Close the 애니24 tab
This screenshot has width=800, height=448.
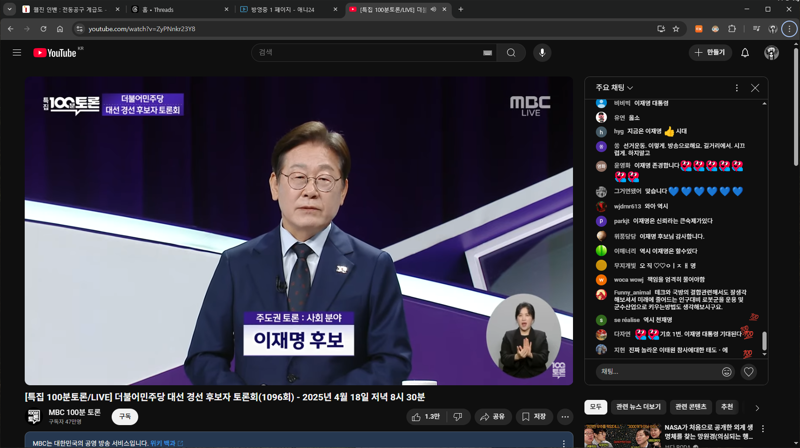tap(335, 9)
